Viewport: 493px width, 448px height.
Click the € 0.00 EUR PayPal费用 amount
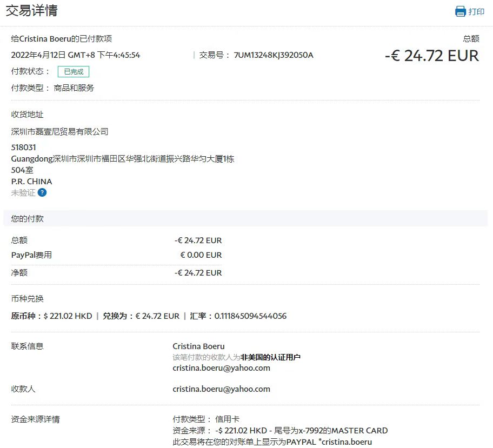201,255
